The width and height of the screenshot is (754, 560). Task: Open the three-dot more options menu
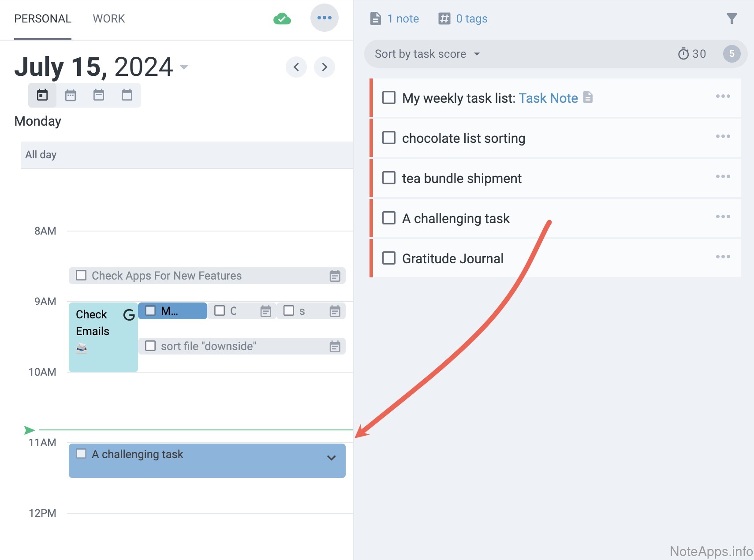click(x=324, y=18)
